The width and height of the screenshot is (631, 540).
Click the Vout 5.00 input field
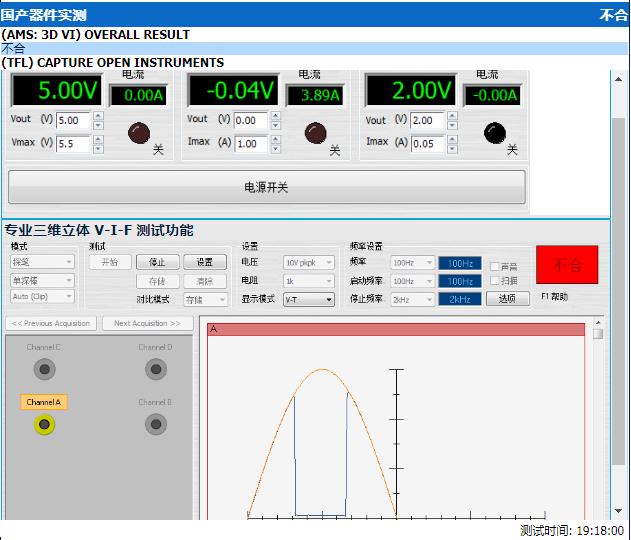[73, 121]
